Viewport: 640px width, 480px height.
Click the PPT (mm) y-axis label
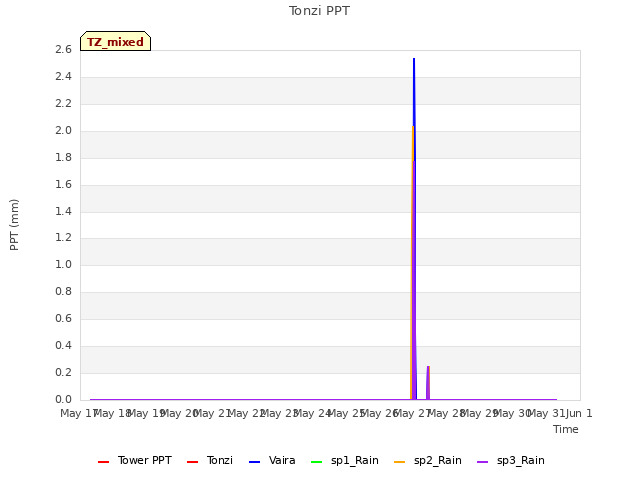click(14, 225)
